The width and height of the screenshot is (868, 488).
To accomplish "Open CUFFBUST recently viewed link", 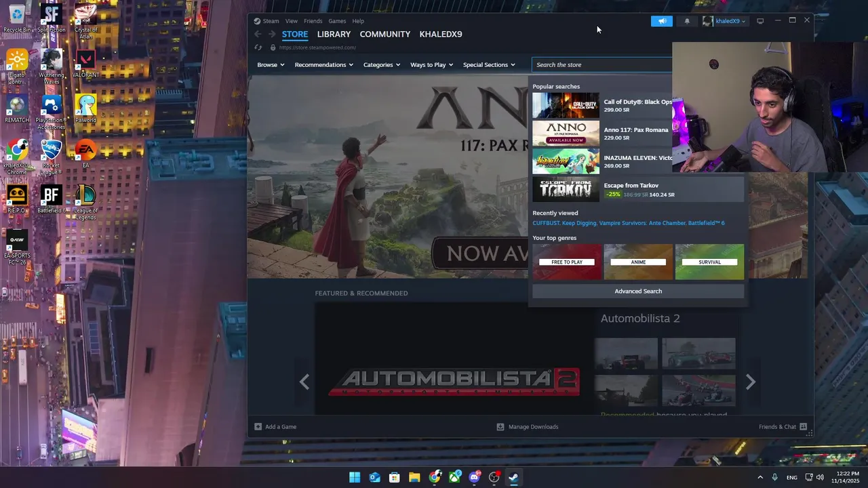I will pyautogui.click(x=546, y=223).
